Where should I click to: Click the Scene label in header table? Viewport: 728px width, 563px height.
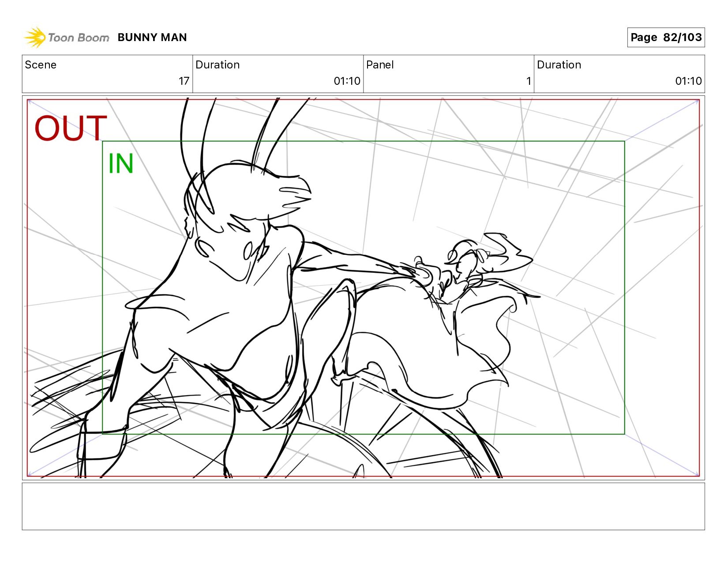point(41,65)
